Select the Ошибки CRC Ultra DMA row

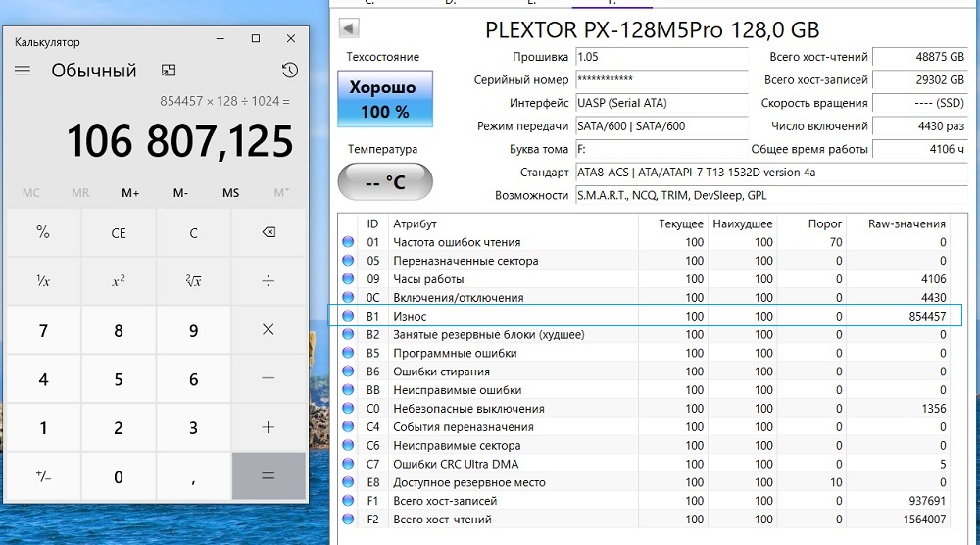click(645, 465)
